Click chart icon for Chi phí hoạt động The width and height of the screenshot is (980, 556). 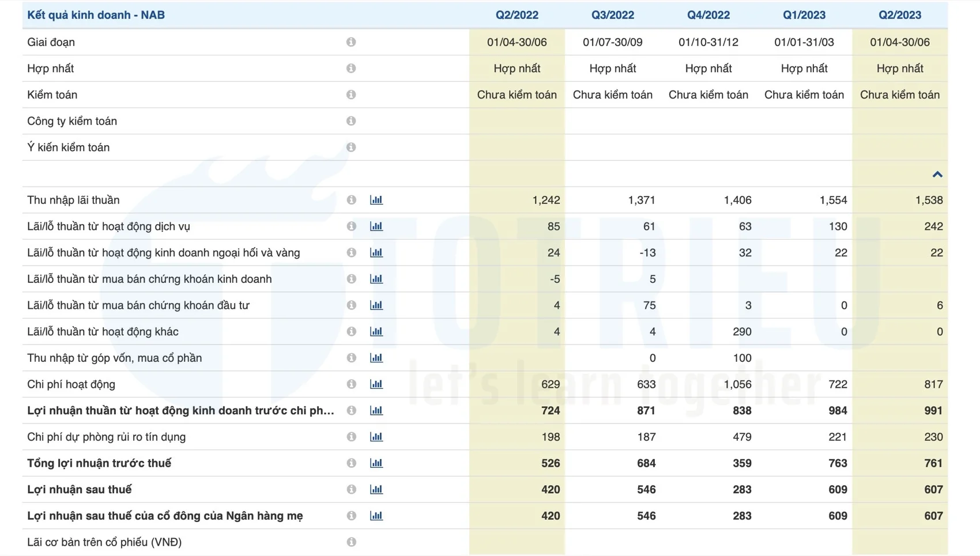[x=376, y=384]
